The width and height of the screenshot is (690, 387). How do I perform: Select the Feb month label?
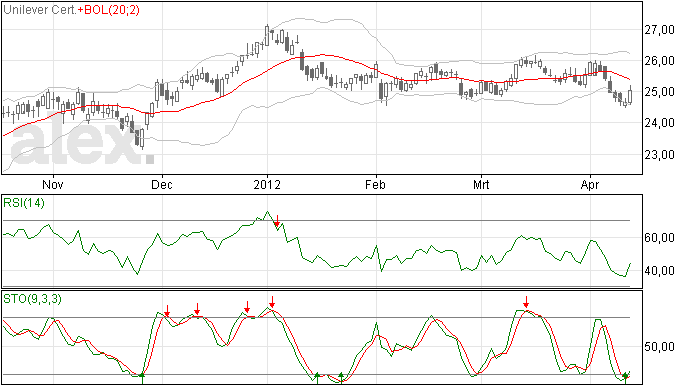375,184
